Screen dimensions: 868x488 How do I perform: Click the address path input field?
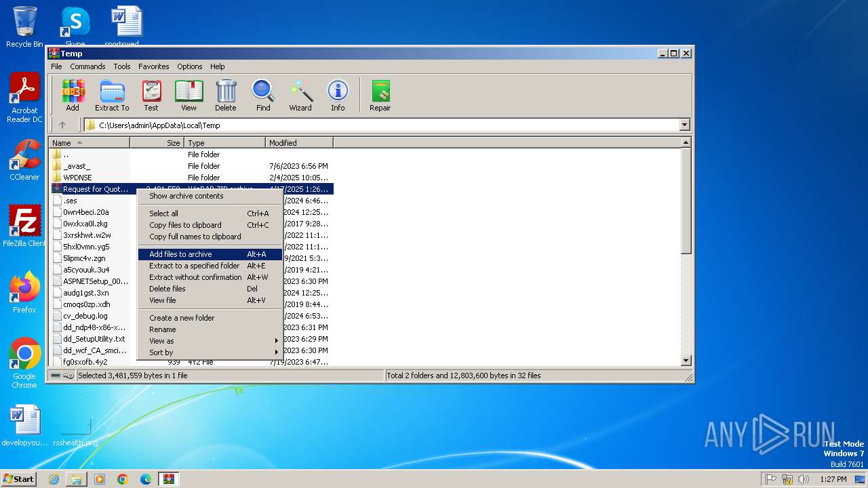click(381, 125)
